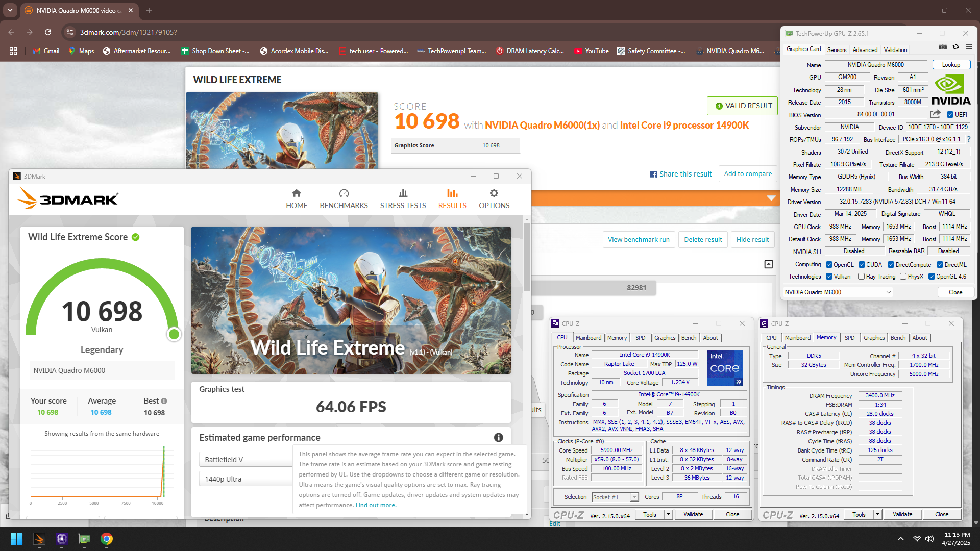
Task: Toggle Vulkan checkbox in GPU-Z
Action: point(829,277)
